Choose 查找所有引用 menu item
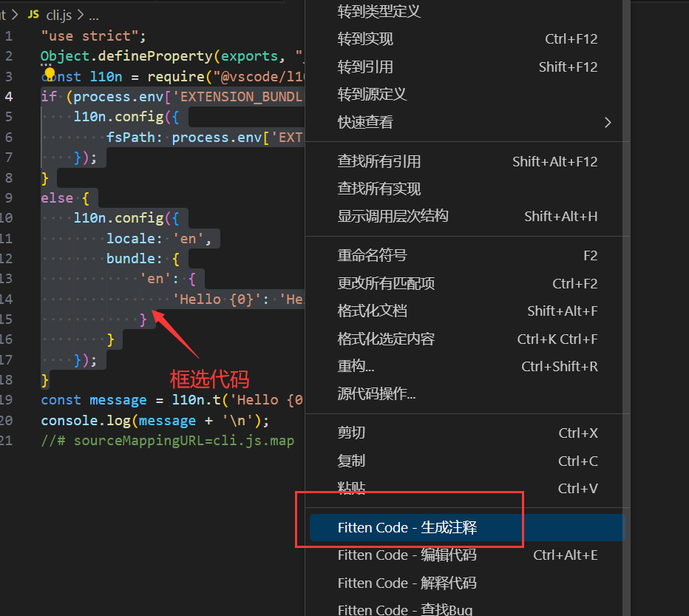689x616 pixels. (x=467, y=161)
